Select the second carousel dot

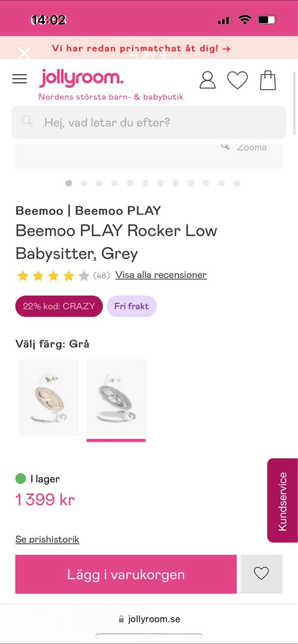[84, 183]
